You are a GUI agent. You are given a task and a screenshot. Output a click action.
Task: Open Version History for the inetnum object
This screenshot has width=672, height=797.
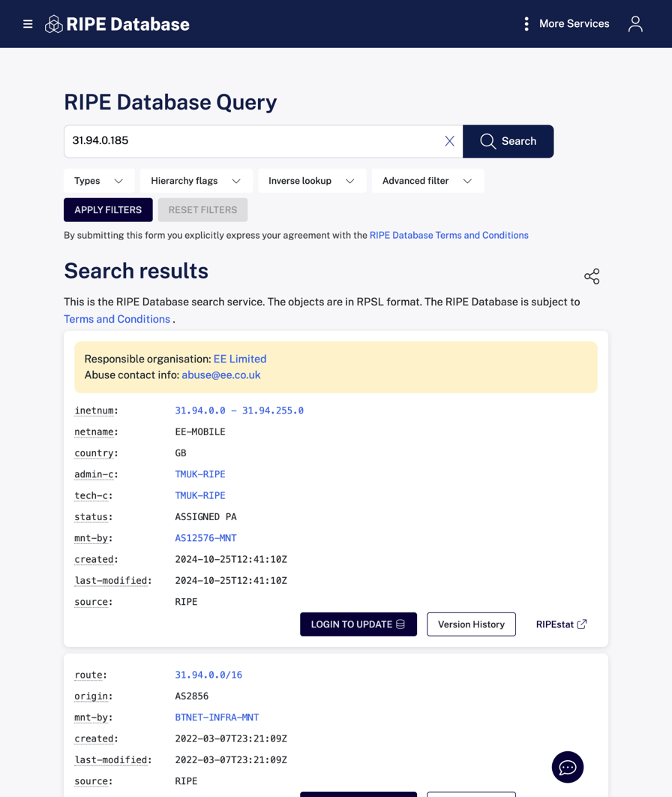pyautogui.click(x=471, y=624)
